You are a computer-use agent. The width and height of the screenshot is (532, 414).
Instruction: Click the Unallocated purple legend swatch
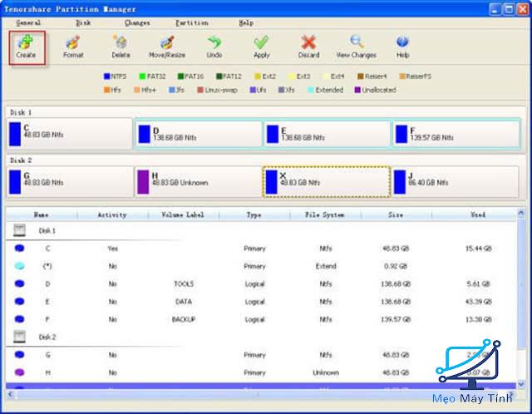357,90
